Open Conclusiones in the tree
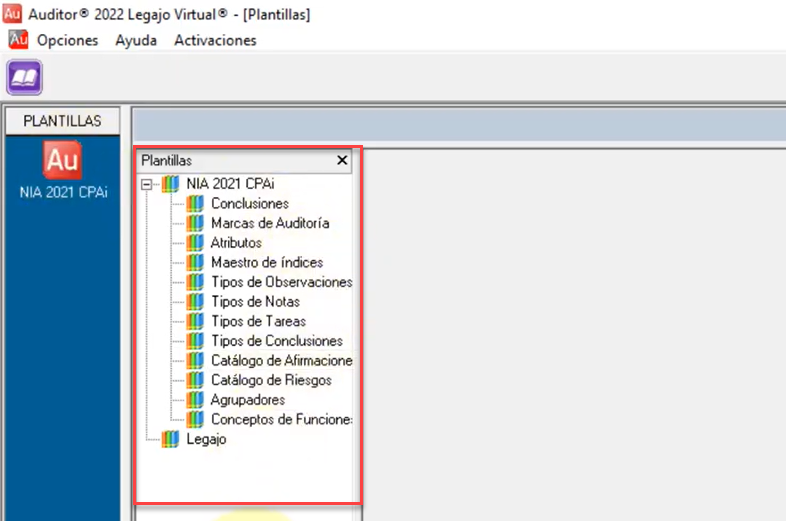Screen dimensions: 786x521 point(250,204)
